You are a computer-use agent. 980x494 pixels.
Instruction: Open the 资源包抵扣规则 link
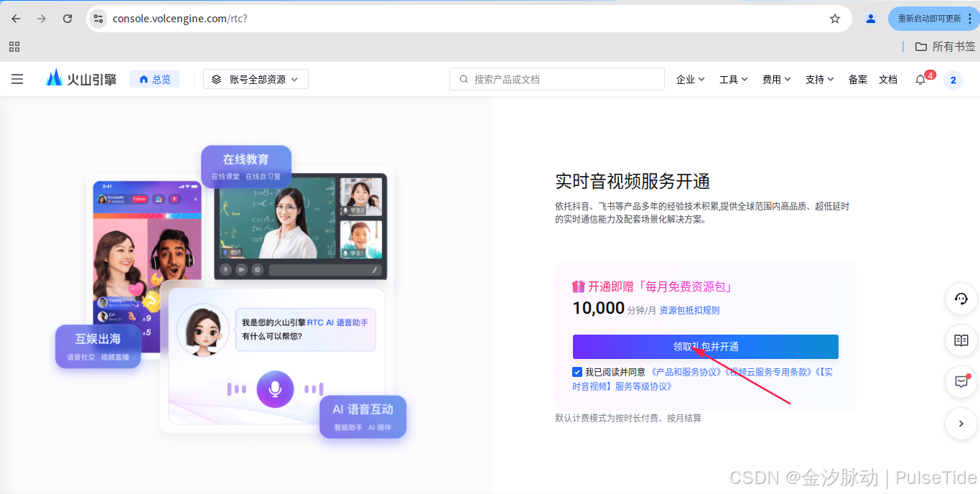tap(689, 310)
